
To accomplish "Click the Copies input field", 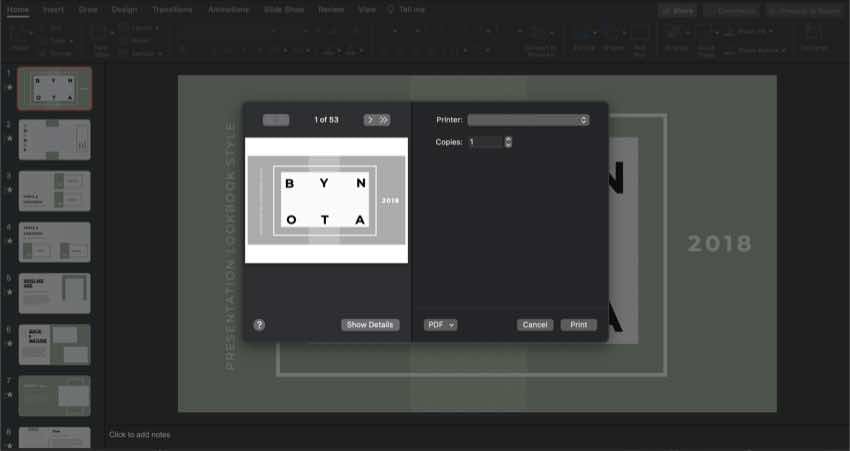I will point(485,142).
